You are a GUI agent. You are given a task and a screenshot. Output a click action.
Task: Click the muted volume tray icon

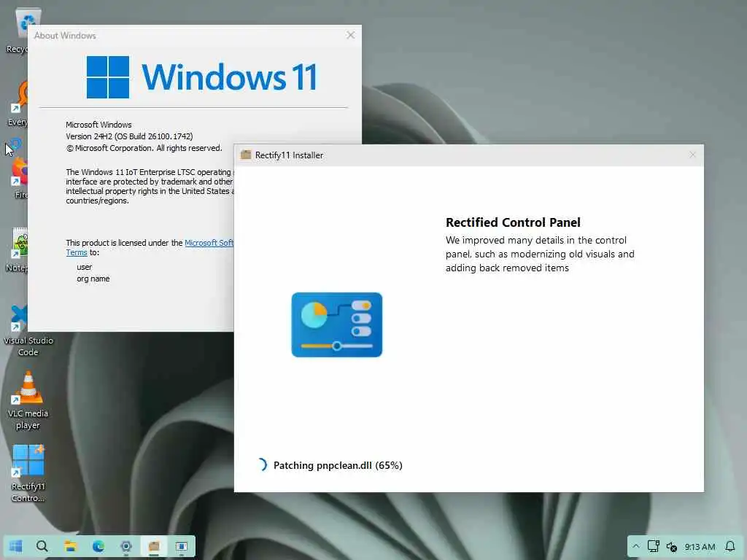pos(672,547)
